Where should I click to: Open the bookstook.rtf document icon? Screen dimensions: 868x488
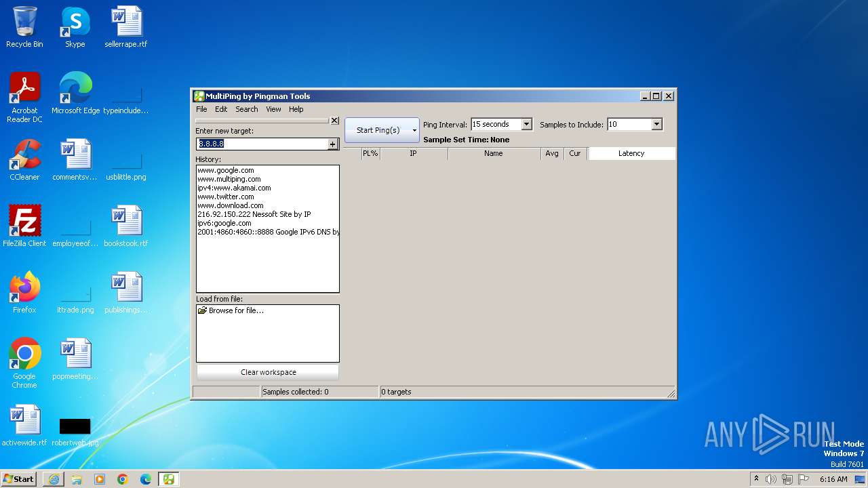[126, 226]
